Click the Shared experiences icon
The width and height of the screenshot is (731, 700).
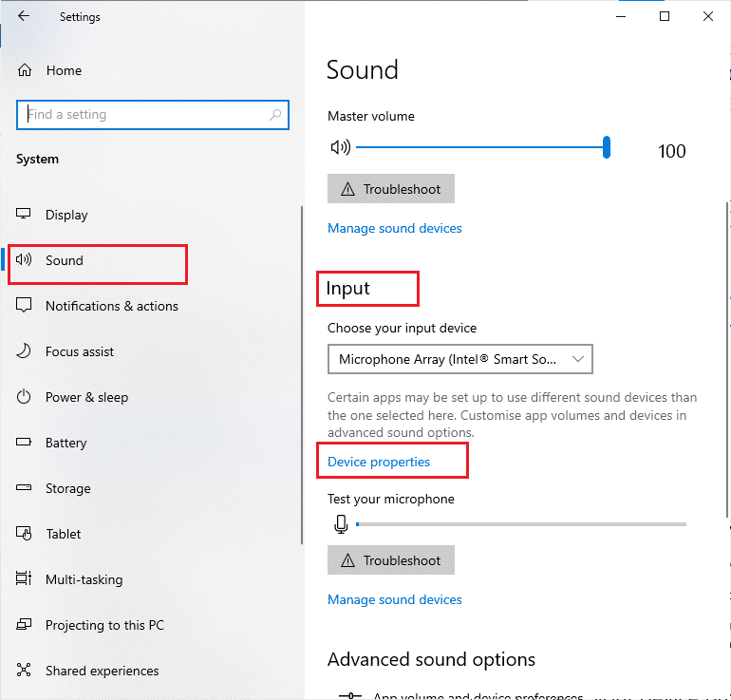[x=24, y=671]
